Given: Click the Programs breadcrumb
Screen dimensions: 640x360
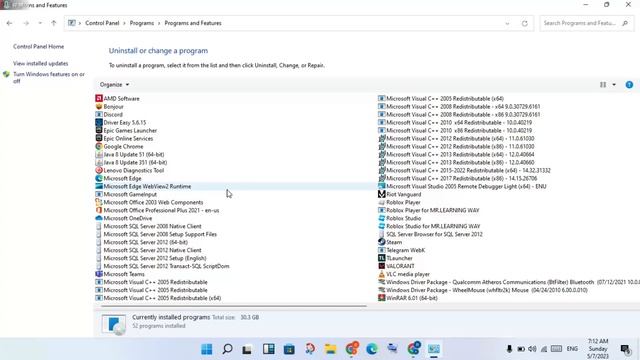Looking at the screenshot, I should [x=142, y=23].
